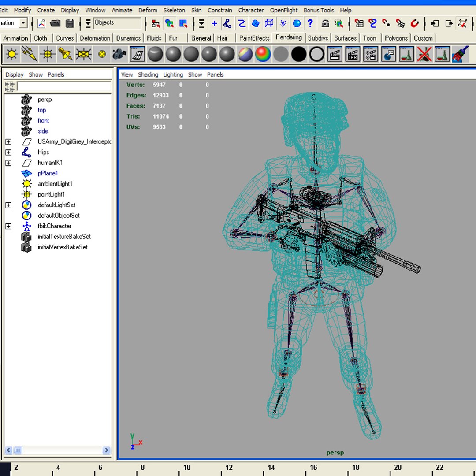The height and width of the screenshot is (476, 476).
Task: Assign the solid black surface shader
Action: tap(299, 54)
